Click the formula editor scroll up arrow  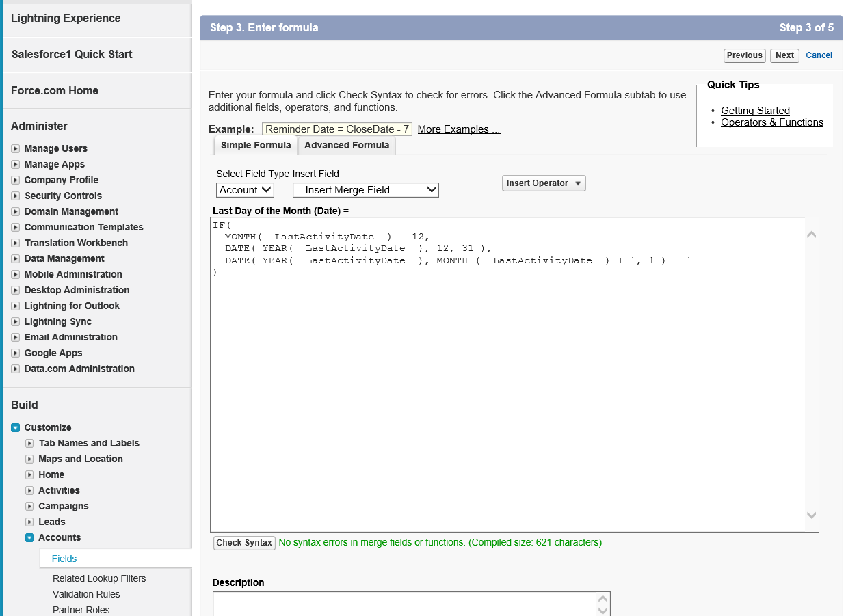(812, 235)
